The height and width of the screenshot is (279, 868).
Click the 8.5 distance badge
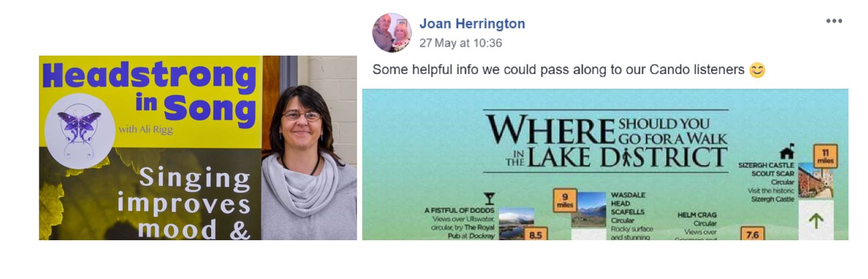(536, 234)
